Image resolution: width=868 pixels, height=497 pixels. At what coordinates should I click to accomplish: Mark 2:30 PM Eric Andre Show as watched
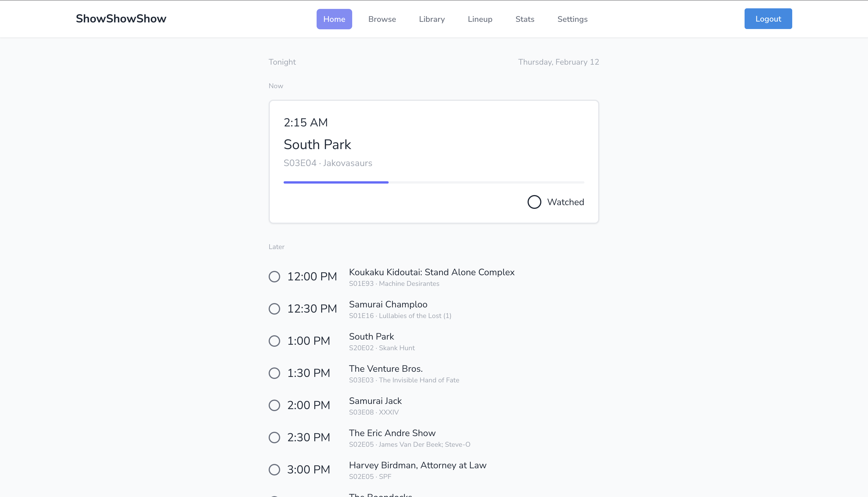coord(274,437)
